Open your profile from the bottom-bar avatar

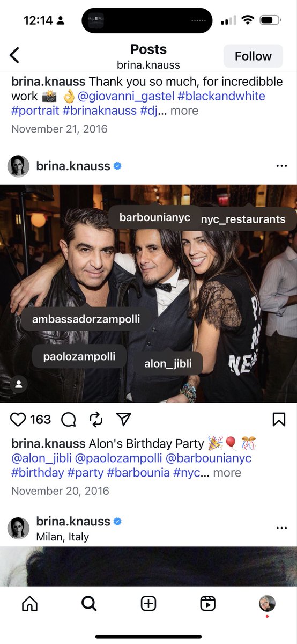coord(267,603)
